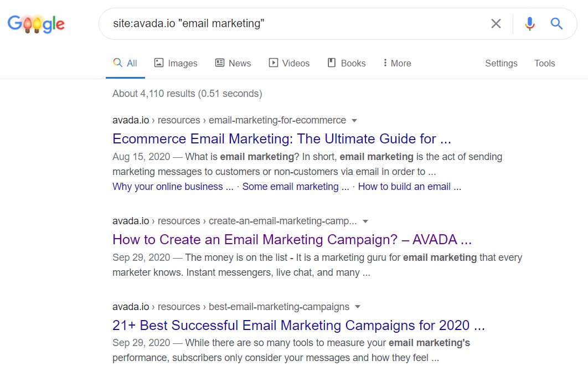Follow 'Why your online business' sitelink
This screenshot has height=371, width=588.
tap(173, 187)
